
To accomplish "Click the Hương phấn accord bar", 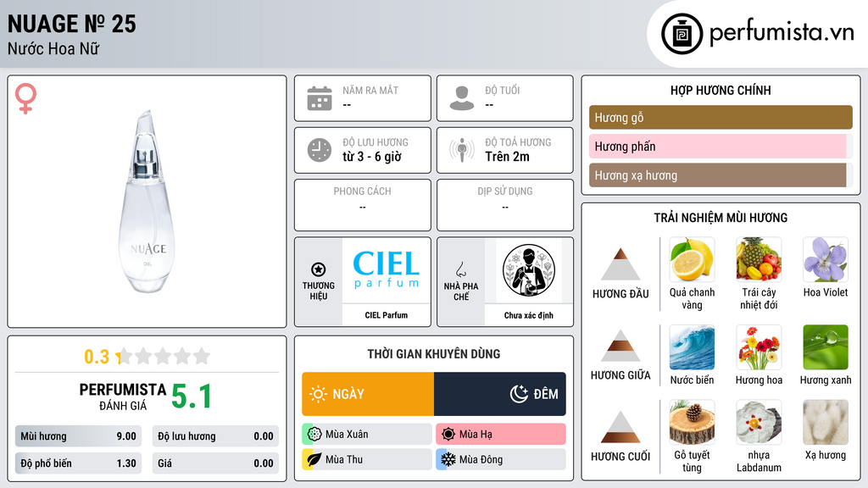I will (x=721, y=146).
